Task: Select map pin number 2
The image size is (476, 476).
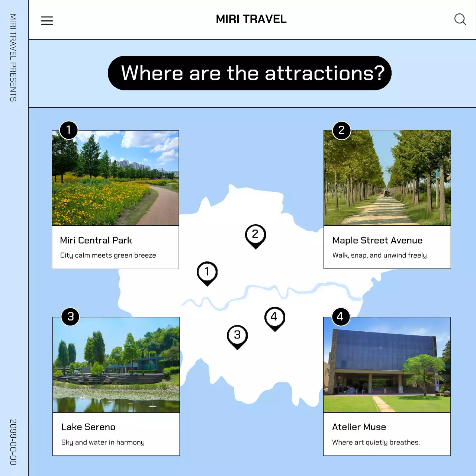Action: (255, 234)
